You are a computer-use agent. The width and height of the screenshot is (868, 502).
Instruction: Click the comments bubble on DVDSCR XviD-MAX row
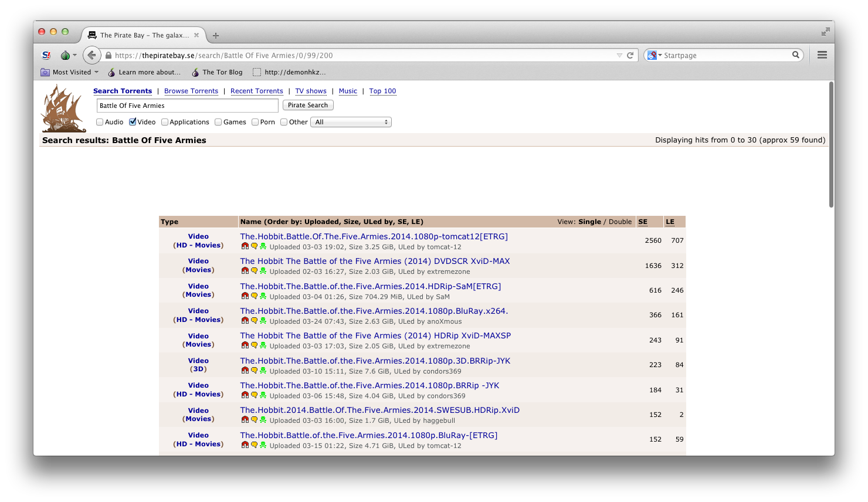click(254, 271)
